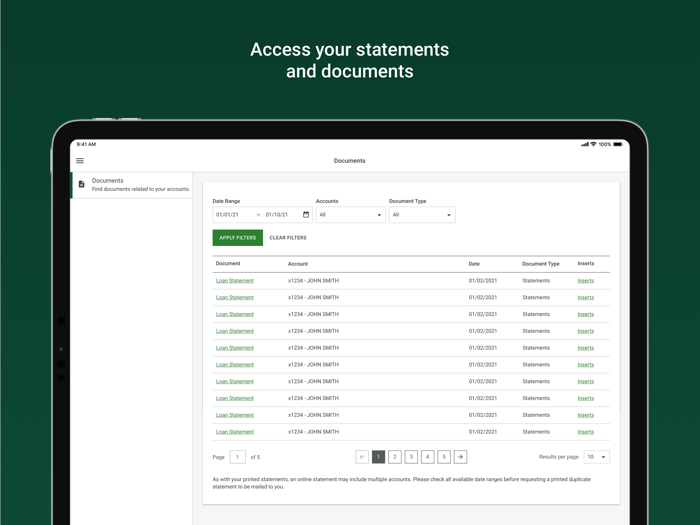Select current page 1 button
700x525 pixels.
(378, 457)
